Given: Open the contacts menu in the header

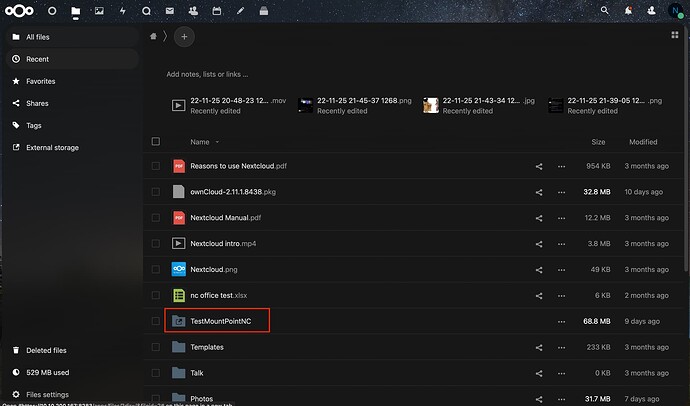Looking at the screenshot, I should coord(652,10).
